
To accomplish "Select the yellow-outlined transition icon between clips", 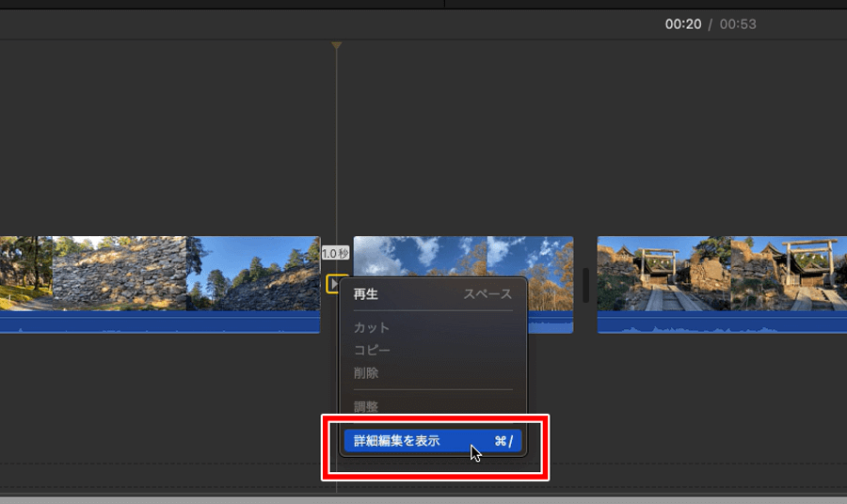I will (x=333, y=284).
